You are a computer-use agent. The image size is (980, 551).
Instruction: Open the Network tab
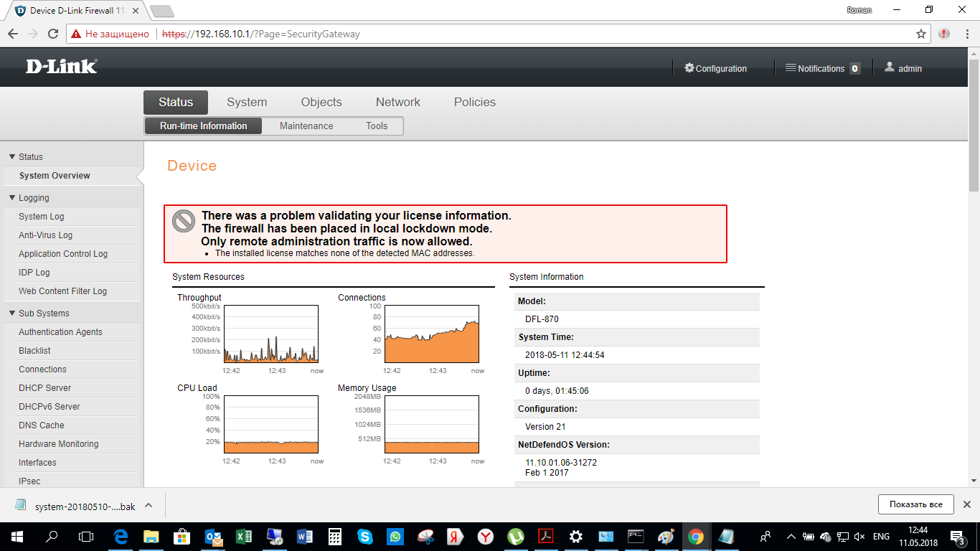397,102
